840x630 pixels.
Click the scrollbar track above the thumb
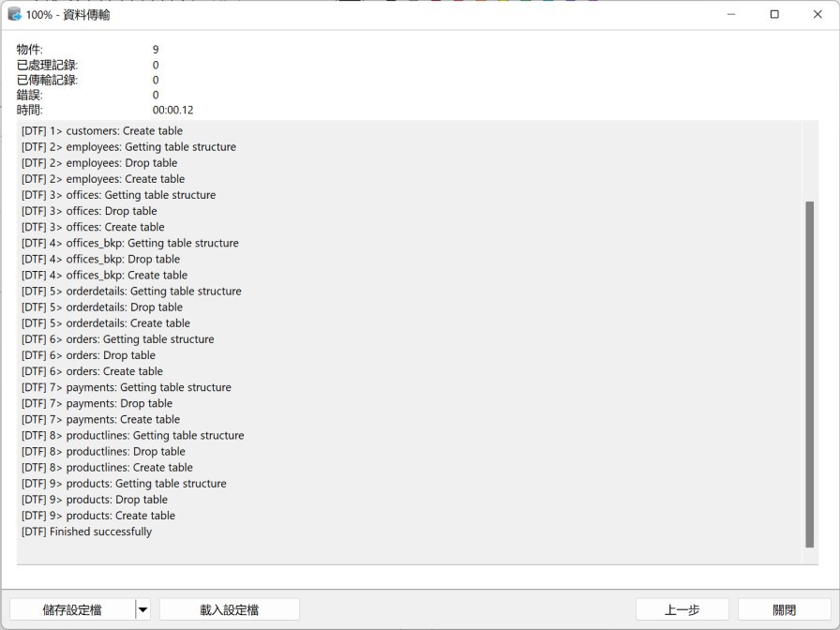pos(809,159)
